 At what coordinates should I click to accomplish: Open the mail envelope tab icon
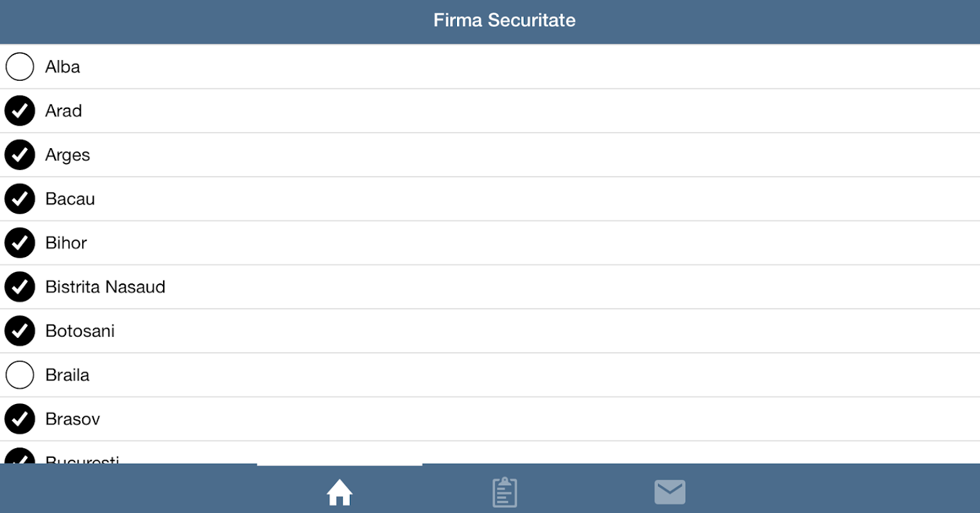[670, 492]
